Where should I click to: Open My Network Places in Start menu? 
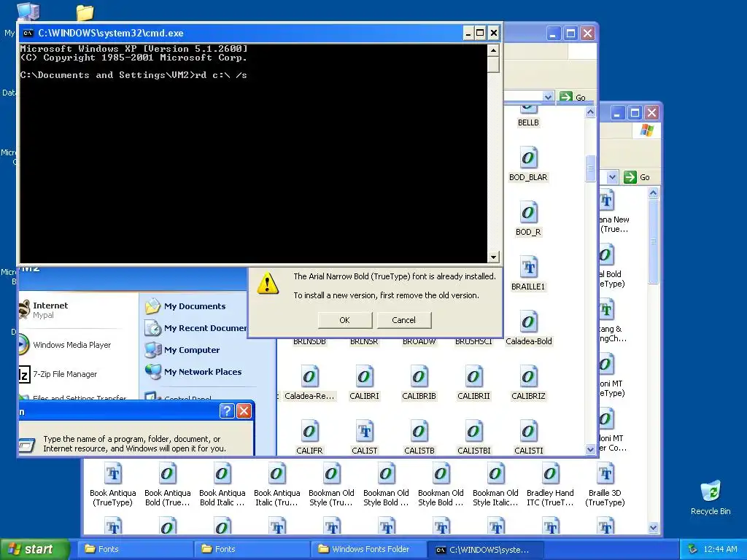(x=193, y=372)
